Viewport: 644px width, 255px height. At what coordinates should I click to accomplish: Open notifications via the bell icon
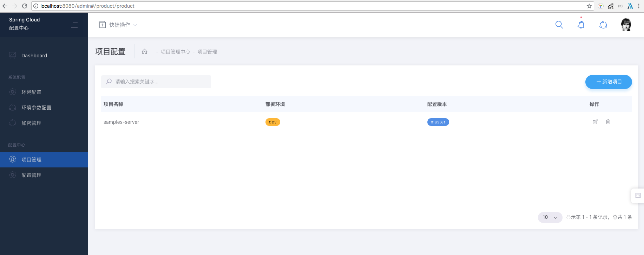pos(581,25)
